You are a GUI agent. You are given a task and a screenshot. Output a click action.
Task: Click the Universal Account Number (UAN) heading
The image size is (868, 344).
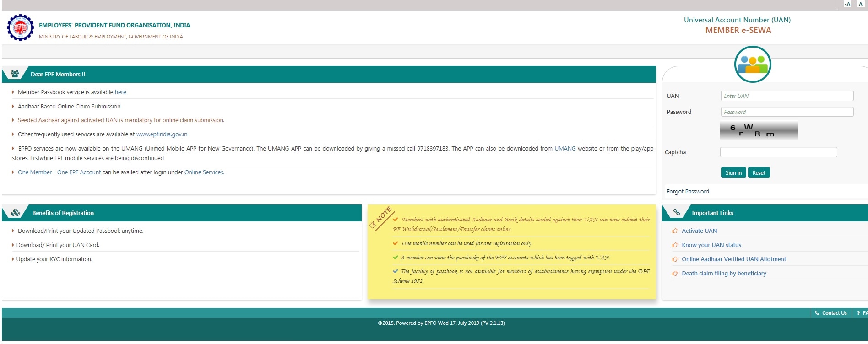click(737, 20)
